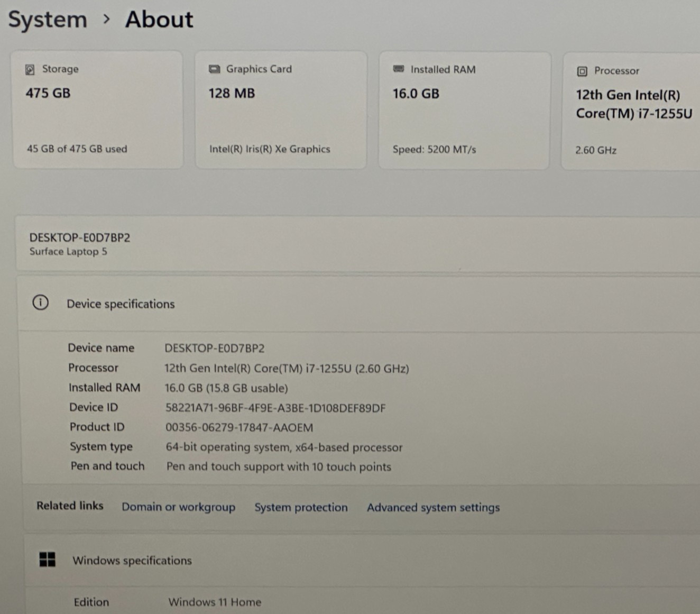Screen dimensions: 700x614
Task: Click the 'Installed RAM' label in Device specifications
Action: 105,388
